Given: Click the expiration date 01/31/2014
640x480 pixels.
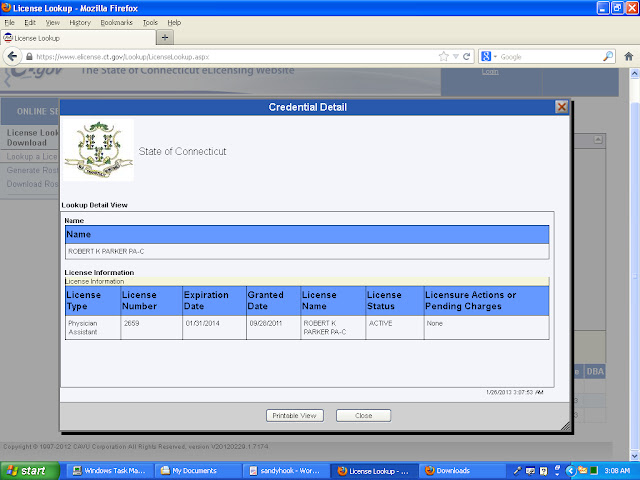Looking at the screenshot, I should [214, 327].
